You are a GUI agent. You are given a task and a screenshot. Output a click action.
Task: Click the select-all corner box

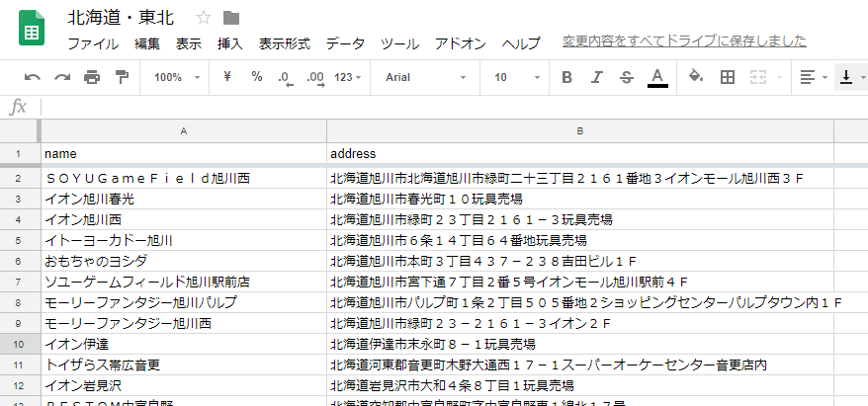click(20, 131)
